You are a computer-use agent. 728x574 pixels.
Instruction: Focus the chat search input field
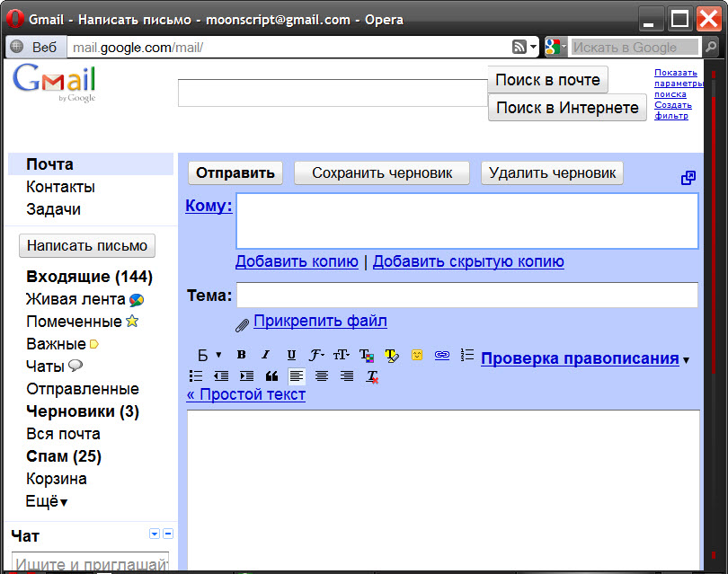pos(91,561)
